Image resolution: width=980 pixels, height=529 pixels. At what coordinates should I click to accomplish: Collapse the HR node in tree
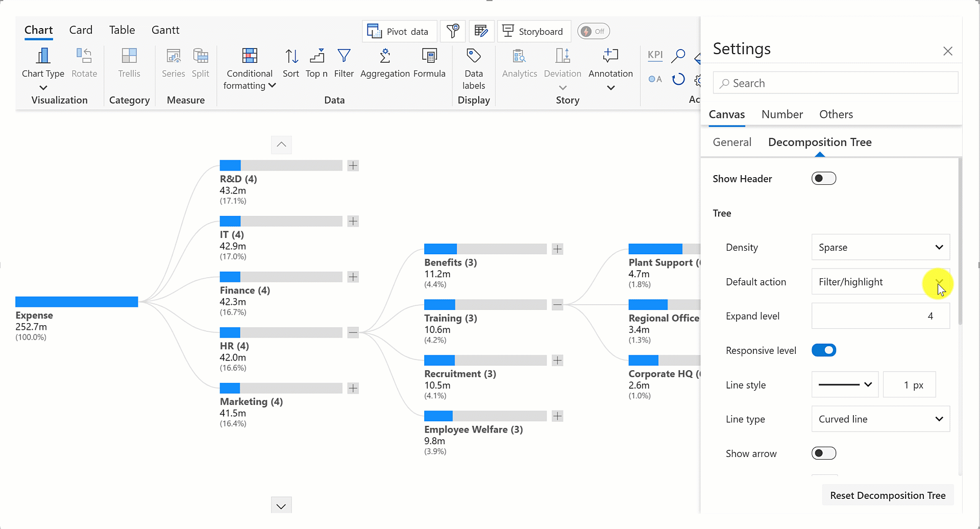tap(353, 332)
